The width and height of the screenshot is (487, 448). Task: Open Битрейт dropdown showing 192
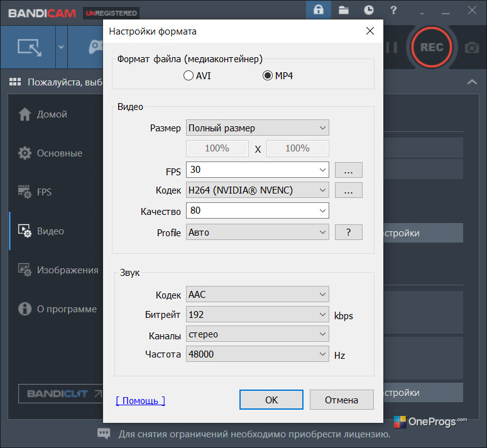coord(258,315)
